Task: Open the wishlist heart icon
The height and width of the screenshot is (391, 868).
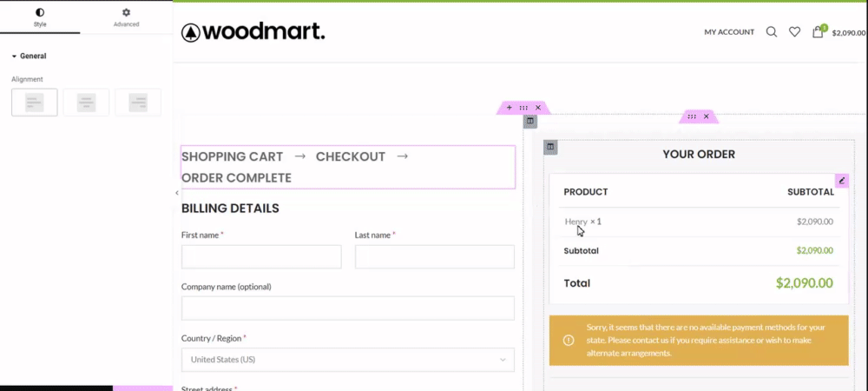Action: point(794,32)
